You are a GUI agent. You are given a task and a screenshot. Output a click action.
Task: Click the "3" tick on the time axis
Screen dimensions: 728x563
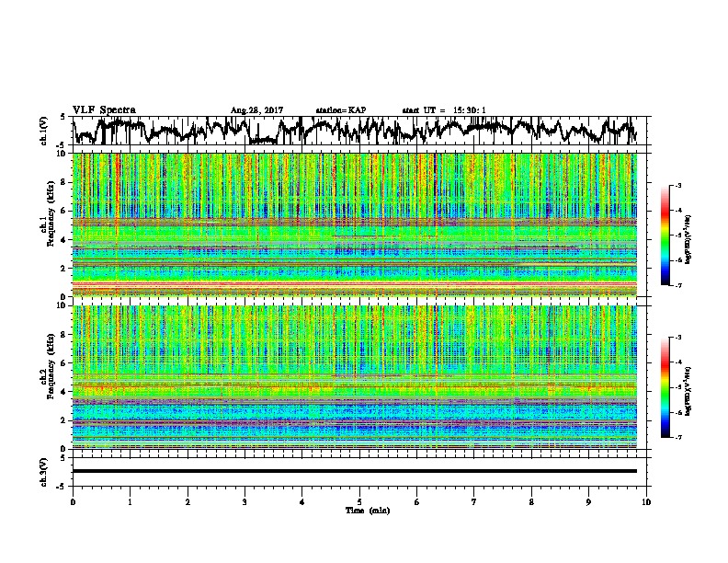[x=245, y=502]
